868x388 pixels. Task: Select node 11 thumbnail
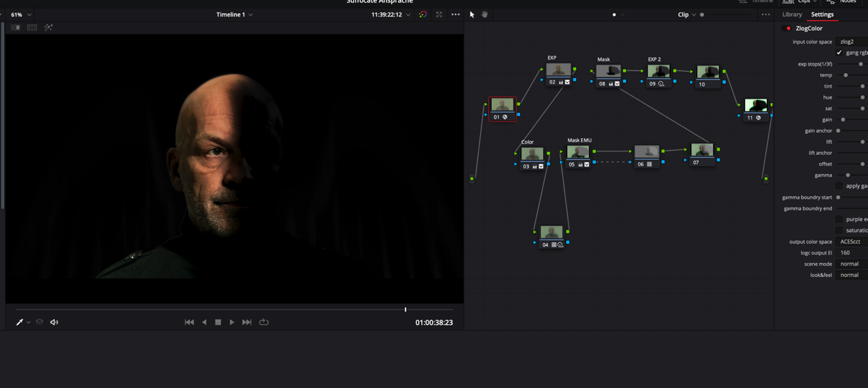coord(756,106)
